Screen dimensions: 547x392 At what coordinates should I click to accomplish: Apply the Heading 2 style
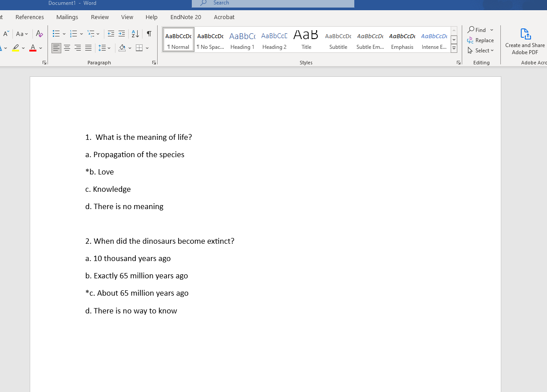[x=274, y=40]
